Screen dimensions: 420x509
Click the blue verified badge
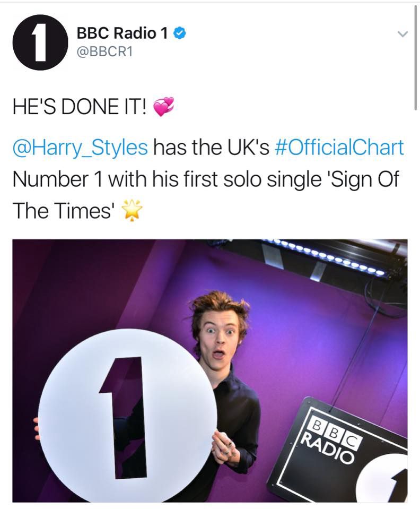(180, 33)
